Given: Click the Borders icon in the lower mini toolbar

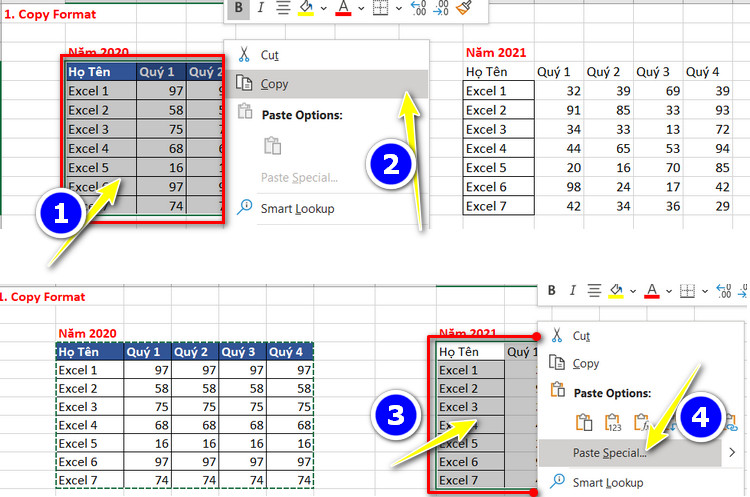Looking at the screenshot, I should pos(687,292).
